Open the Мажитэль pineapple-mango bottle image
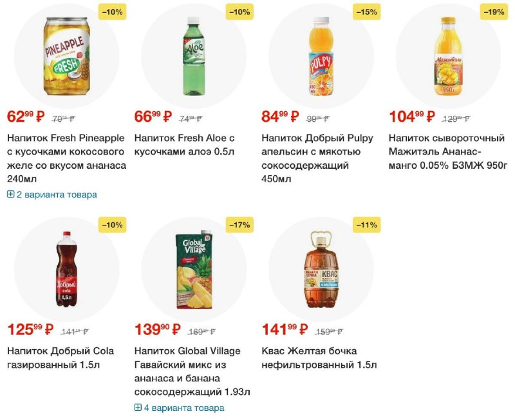The height and width of the screenshot is (420, 515). coord(448,56)
